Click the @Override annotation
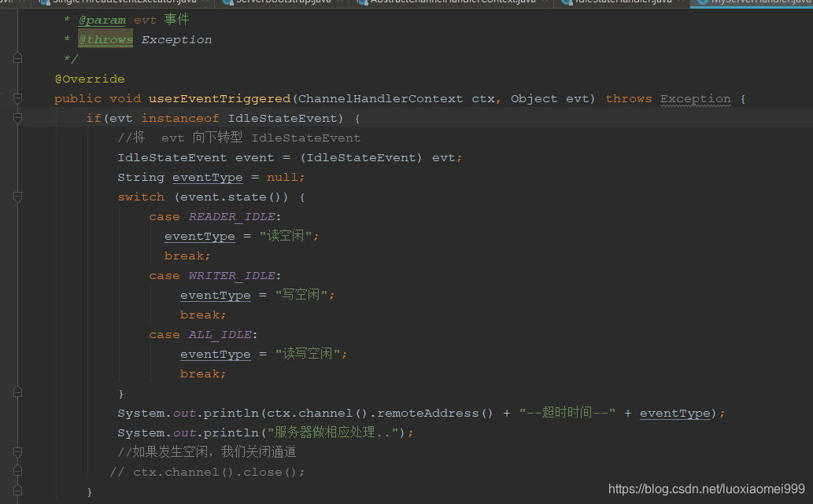Screen dimensions: 813x504 point(90,79)
